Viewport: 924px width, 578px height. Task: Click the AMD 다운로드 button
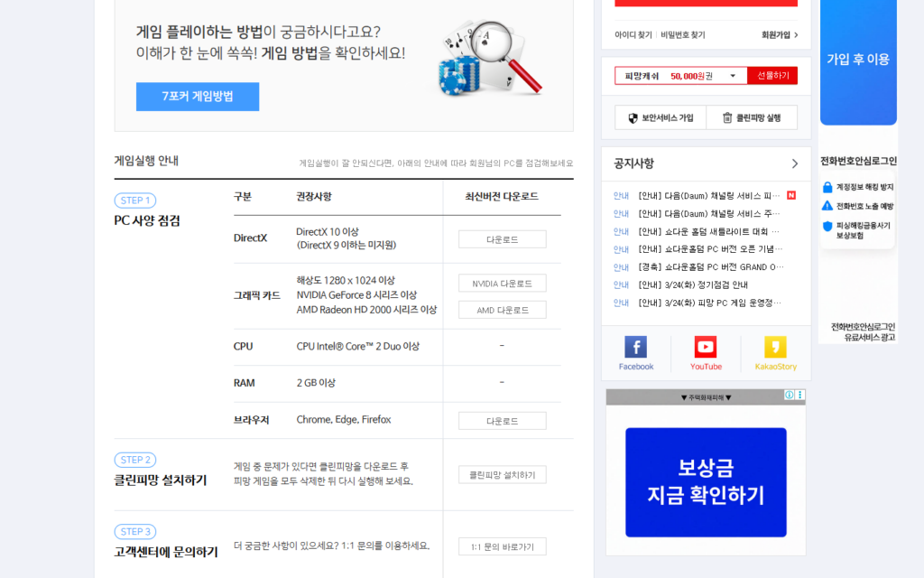click(x=502, y=310)
